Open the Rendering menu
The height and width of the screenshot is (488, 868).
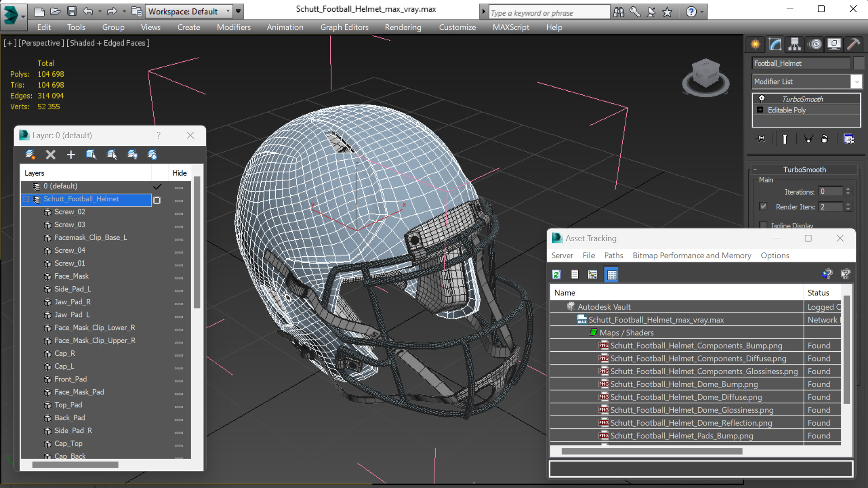tap(403, 28)
